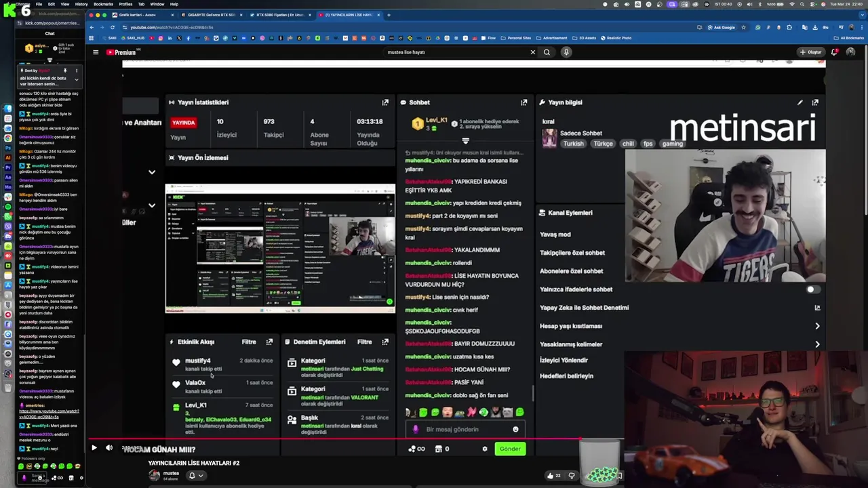Open YouTube notifications bell

coord(834,52)
